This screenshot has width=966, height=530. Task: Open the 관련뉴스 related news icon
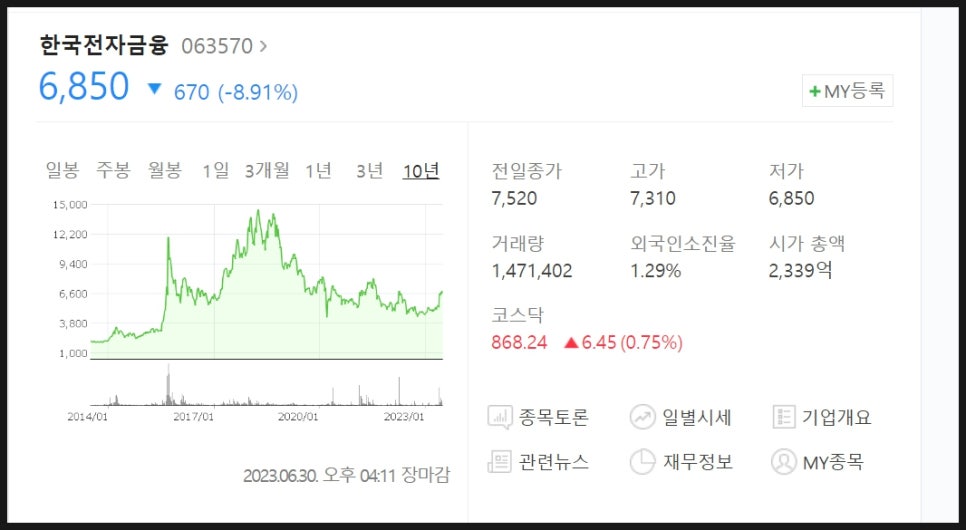click(x=500, y=462)
